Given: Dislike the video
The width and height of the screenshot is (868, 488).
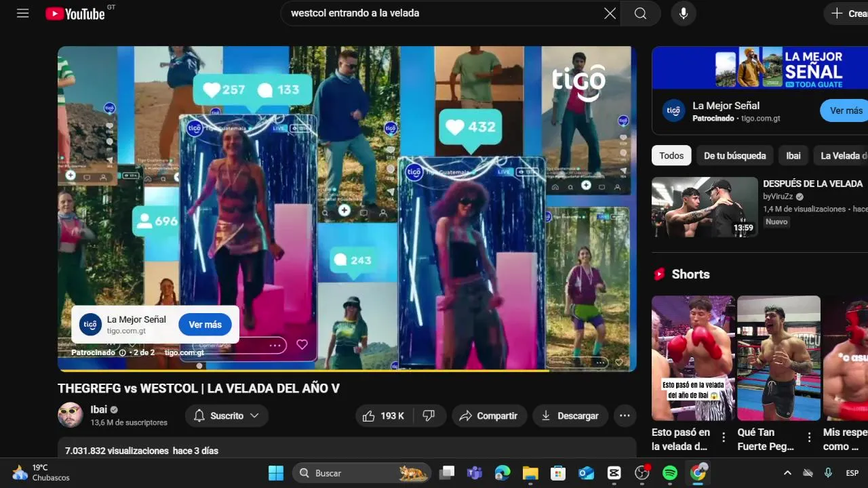Looking at the screenshot, I should pyautogui.click(x=429, y=415).
